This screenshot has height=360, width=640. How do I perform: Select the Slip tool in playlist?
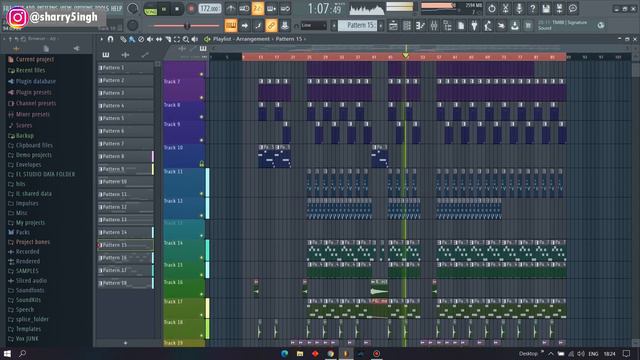159,39
